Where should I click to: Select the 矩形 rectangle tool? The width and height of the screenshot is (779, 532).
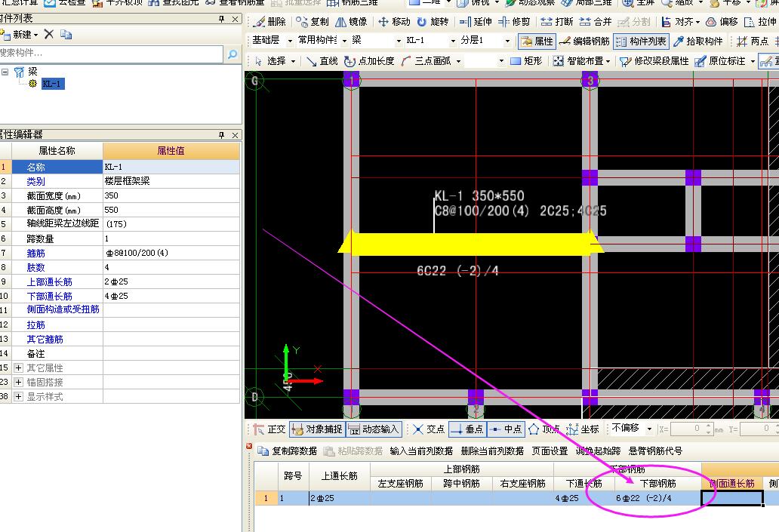tap(526, 61)
